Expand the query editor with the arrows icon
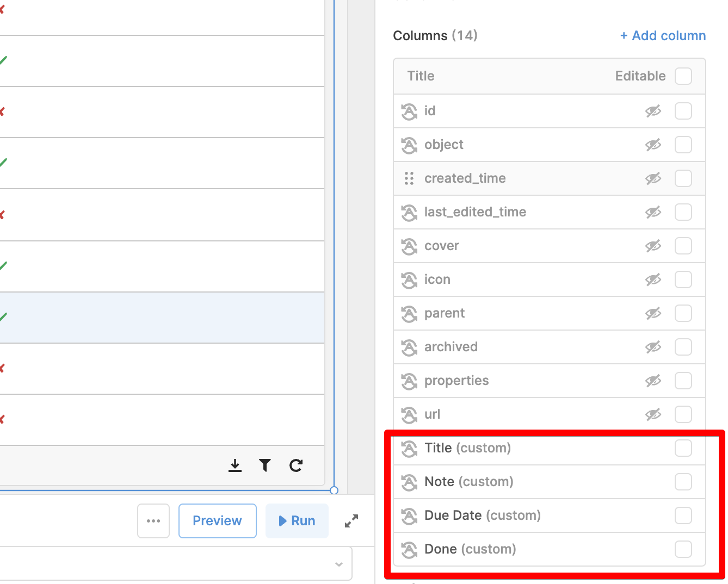The width and height of the screenshot is (728, 584). (351, 521)
